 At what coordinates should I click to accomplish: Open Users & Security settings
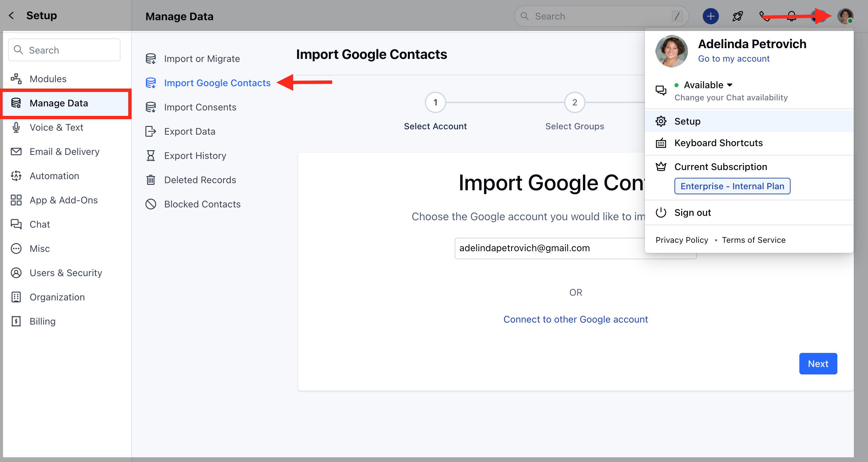tap(66, 273)
